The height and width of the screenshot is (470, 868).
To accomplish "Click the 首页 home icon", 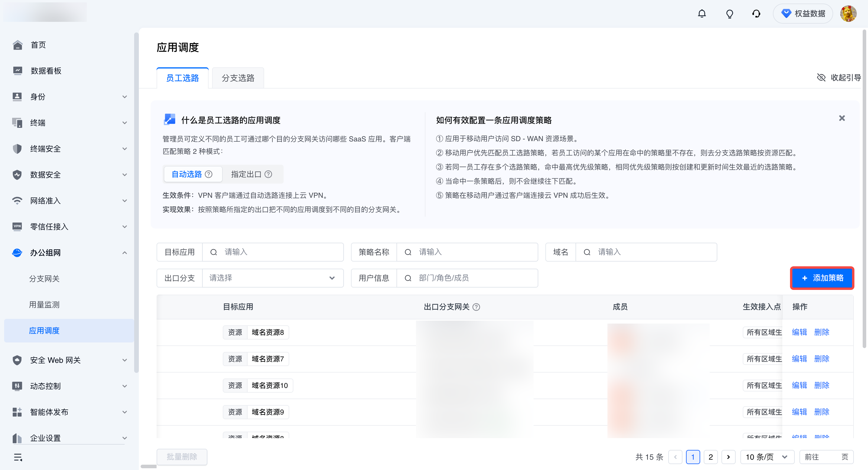I will (17, 45).
